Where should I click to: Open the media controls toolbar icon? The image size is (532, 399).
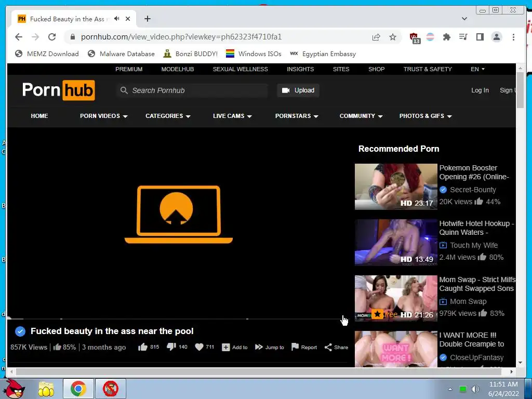[463, 37]
